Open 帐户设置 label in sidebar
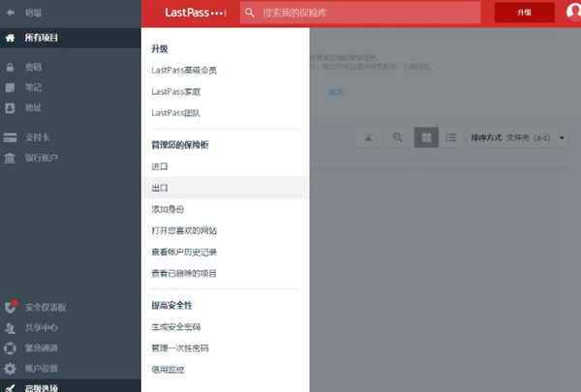Viewport: 581px width, 392px height. [x=41, y=369]
